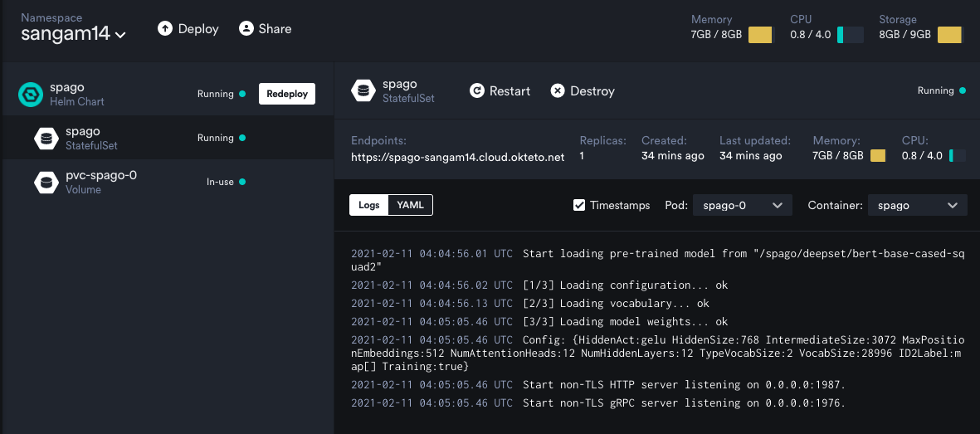Image resolution: width=980 pixels, height=434 pixels.
Task: Open the sangam14 namespace dropdown
Action: pos(73,34)
